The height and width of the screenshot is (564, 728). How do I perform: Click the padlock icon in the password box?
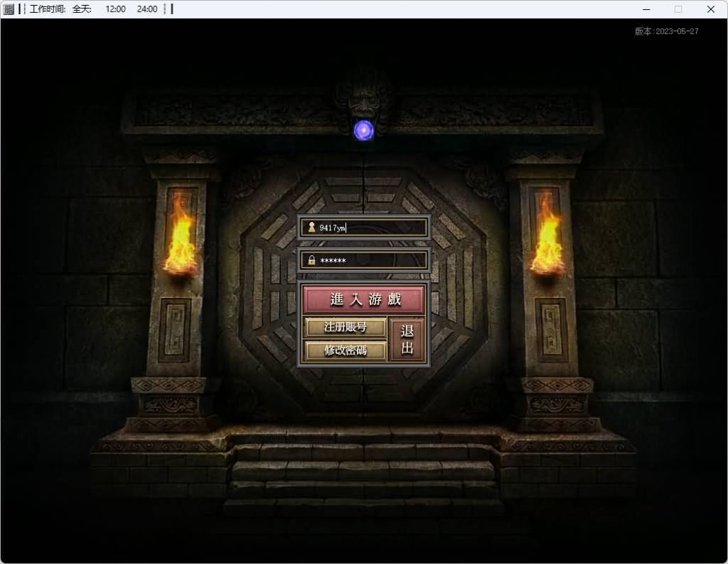(311, 260)
